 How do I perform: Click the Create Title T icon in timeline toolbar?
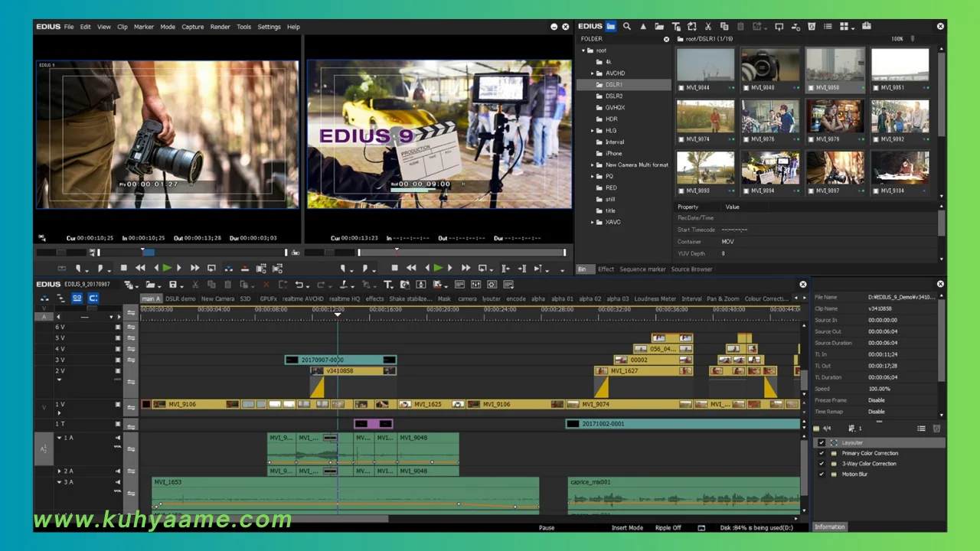(x=389, y=285)
